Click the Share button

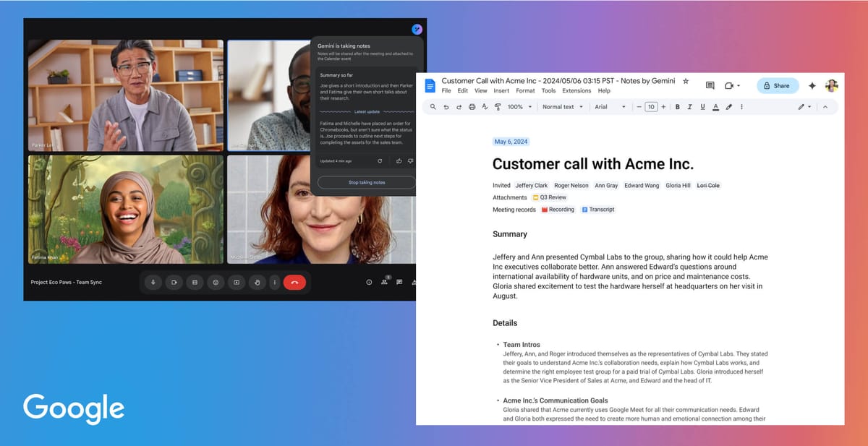click(778, 85)
